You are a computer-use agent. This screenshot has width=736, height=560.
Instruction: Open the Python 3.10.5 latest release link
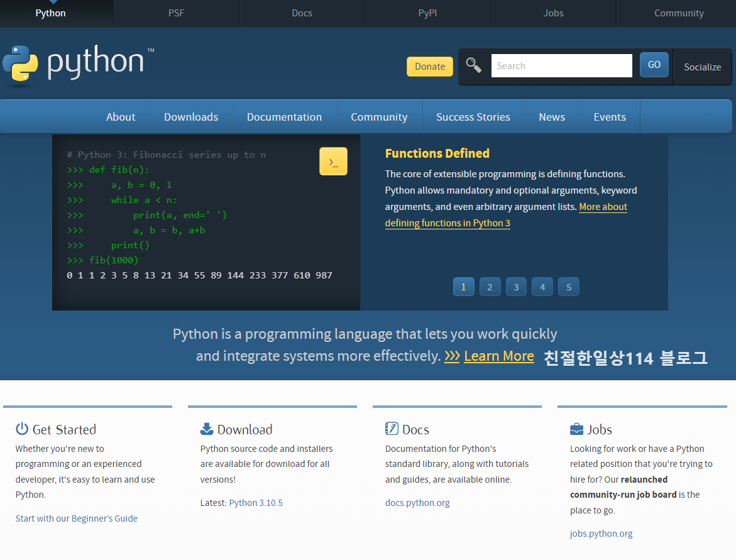click(256, 503)
